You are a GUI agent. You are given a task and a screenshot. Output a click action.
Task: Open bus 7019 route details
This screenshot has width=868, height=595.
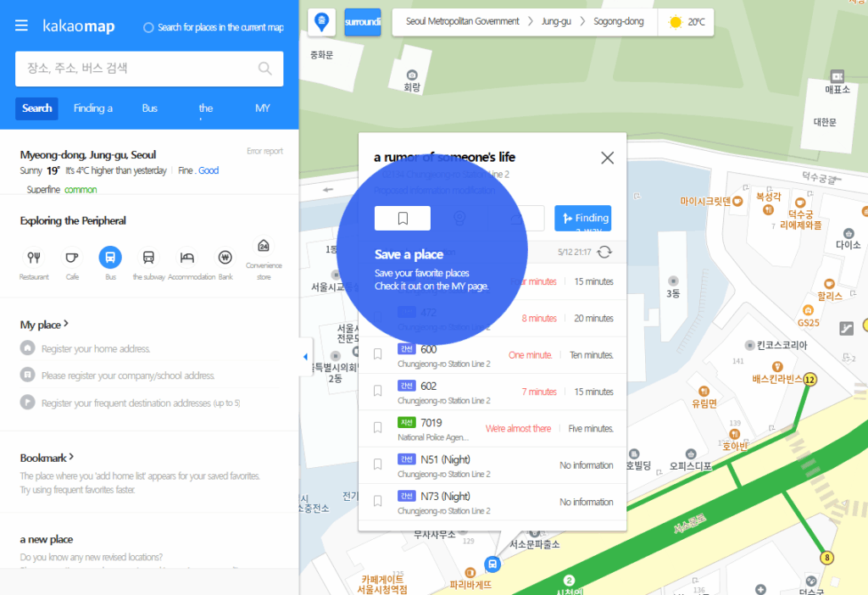point(431,423)
